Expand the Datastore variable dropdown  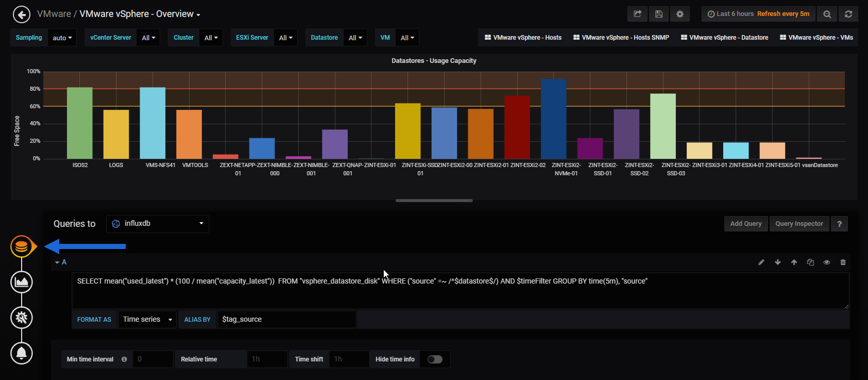pos(355,38)
